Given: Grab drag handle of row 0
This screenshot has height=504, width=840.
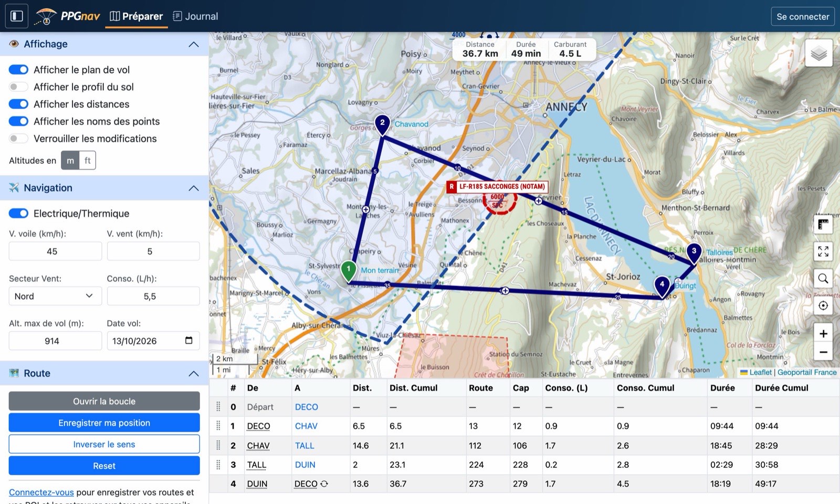Looking at the screenshot, I should [x=218, y=407].
